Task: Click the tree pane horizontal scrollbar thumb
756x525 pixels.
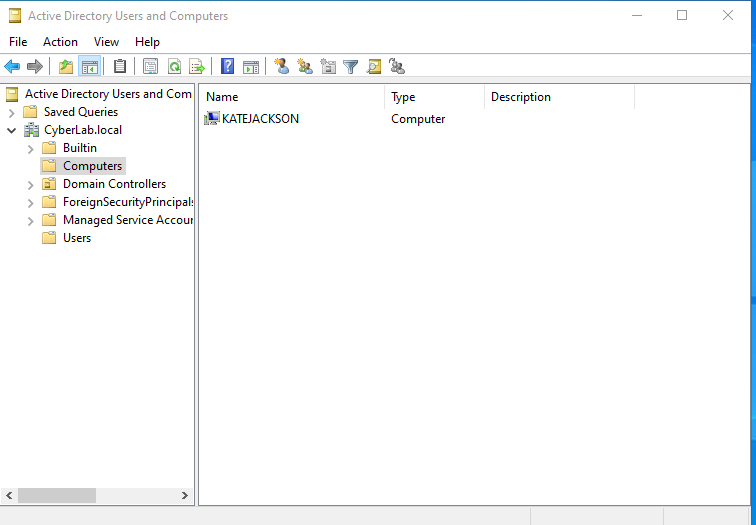Action: [57, 496]
